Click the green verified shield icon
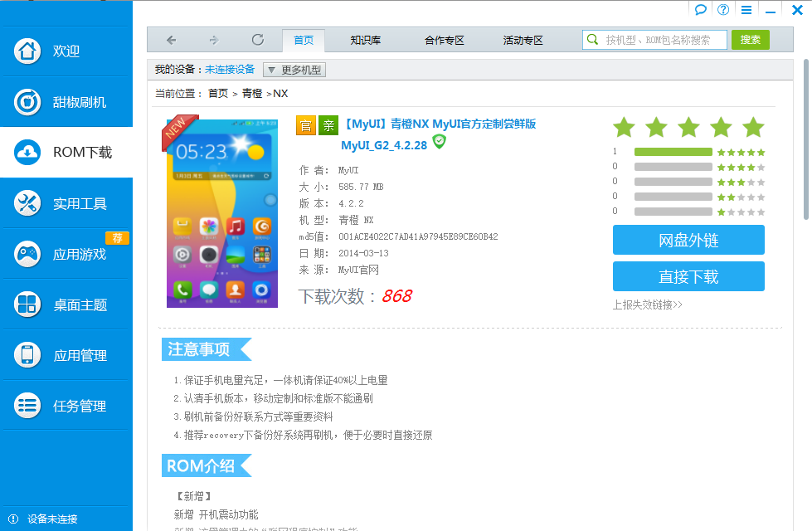 tap(439, 141)
